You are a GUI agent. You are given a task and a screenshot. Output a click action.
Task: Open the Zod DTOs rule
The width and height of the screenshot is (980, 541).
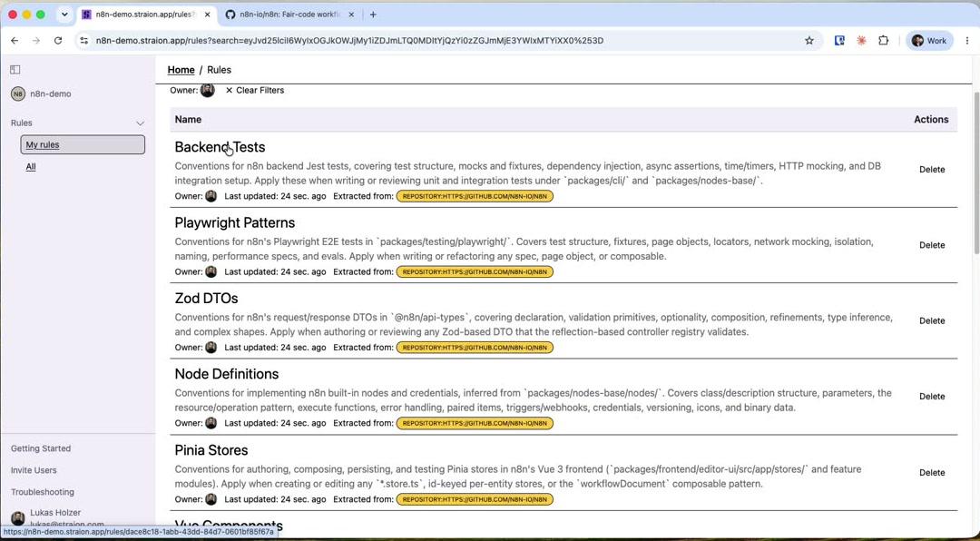coord(206,299)
